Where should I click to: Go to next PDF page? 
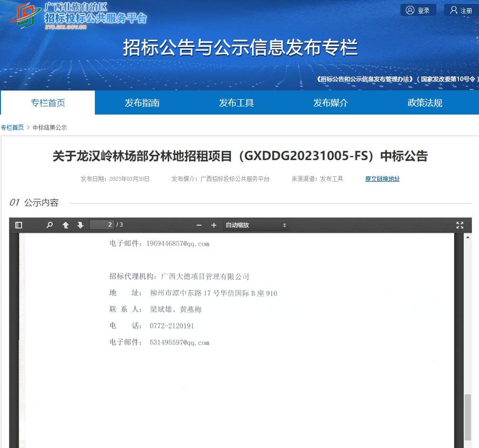pyautogui.click(x=80, y=225)
